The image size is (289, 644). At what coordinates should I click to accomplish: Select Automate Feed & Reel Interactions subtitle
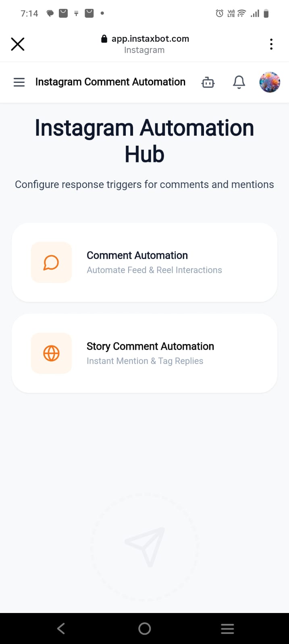154,270
